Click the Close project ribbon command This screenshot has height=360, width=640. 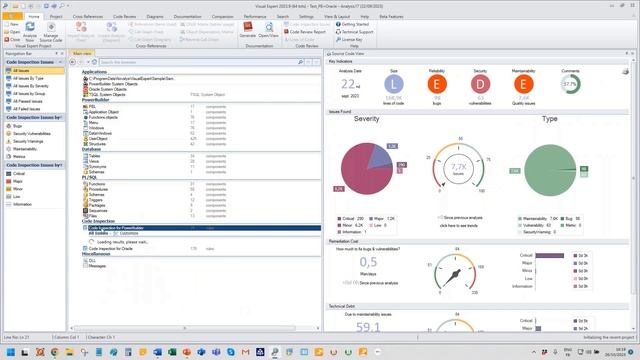click(x=12, y=40)
